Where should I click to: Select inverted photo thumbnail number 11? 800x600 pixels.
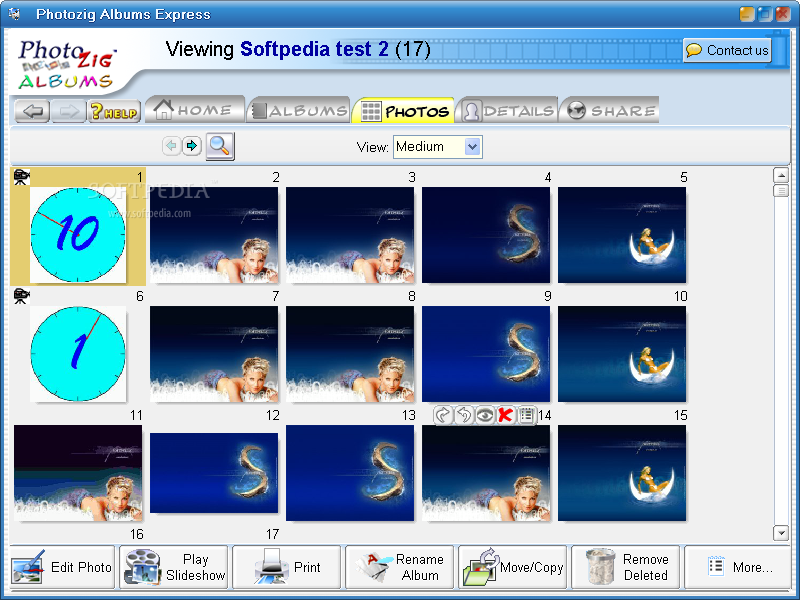pyautogui.click(x=78, y=472)
